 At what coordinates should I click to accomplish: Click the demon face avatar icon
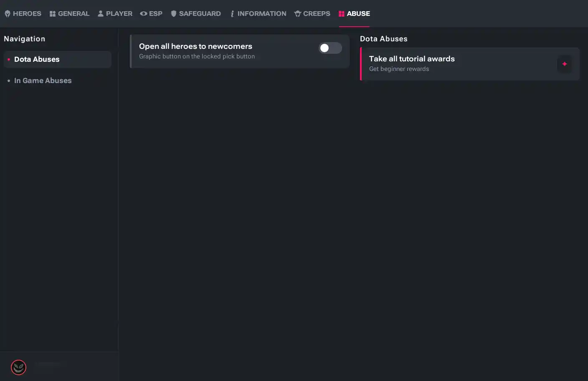point(18,367)
